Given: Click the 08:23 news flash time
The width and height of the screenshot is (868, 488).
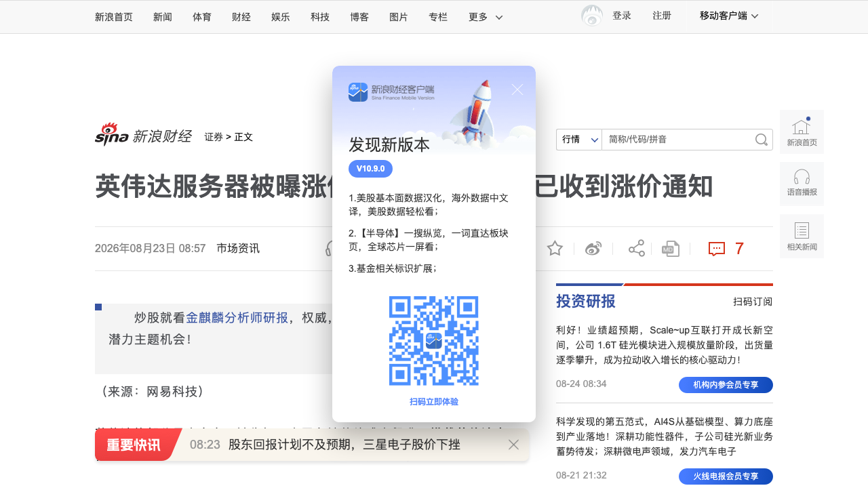Looking at the screenshot, I should (205, 445).
